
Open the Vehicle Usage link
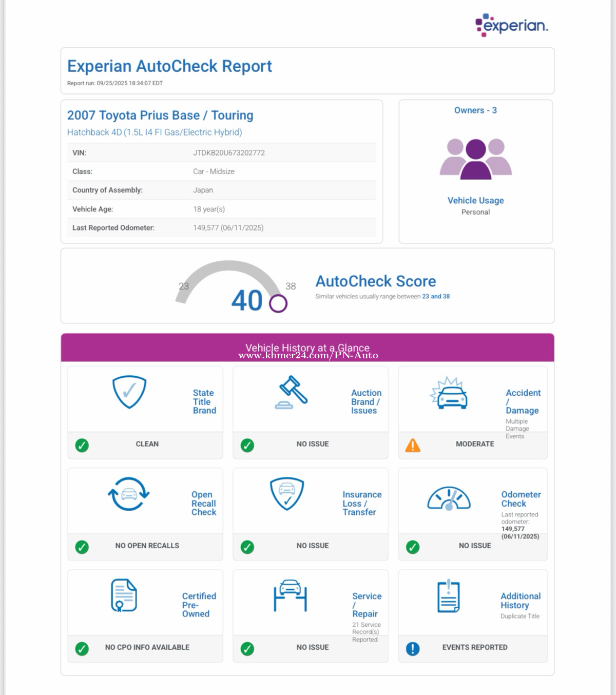475,201
